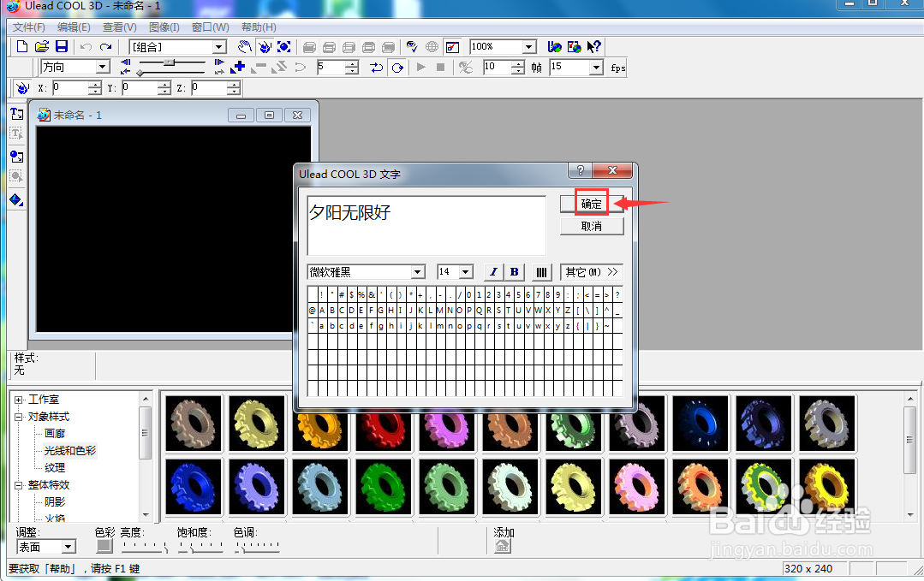Open the 100% zoom dropdown
924x581 pixels.
[x=529, y=46]
